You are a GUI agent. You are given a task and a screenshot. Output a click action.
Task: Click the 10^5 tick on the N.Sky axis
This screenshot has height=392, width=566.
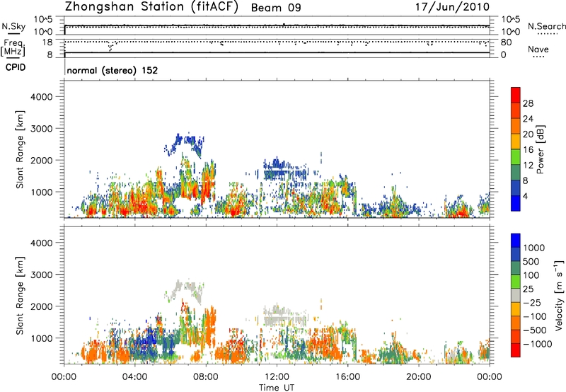pos(43,19)
